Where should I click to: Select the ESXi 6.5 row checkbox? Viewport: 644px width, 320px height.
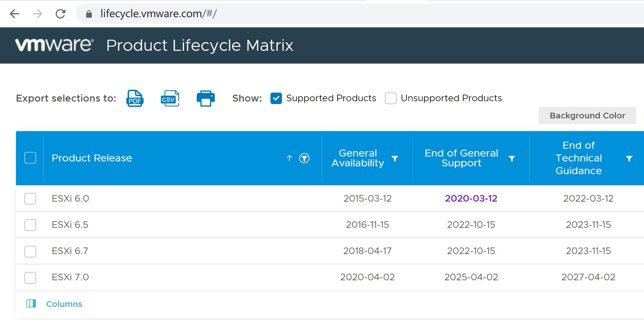(30, 225)
